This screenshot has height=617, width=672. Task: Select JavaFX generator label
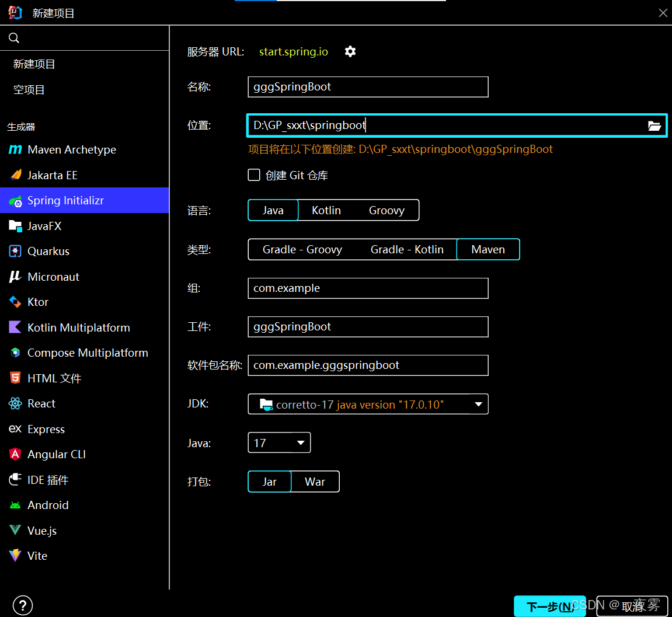click(44, 226)
